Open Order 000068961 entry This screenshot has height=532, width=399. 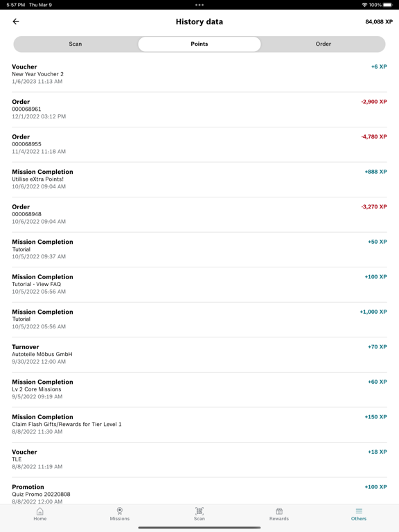199,109
